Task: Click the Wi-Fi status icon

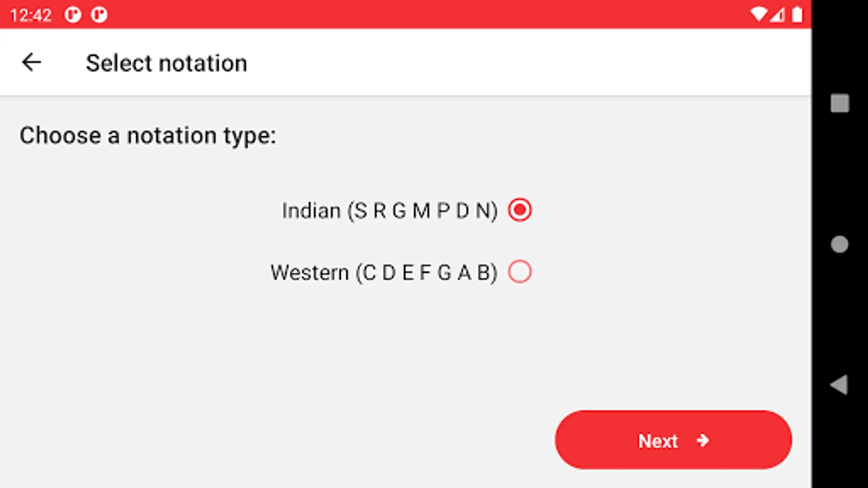Action: (x=758, y=15)
